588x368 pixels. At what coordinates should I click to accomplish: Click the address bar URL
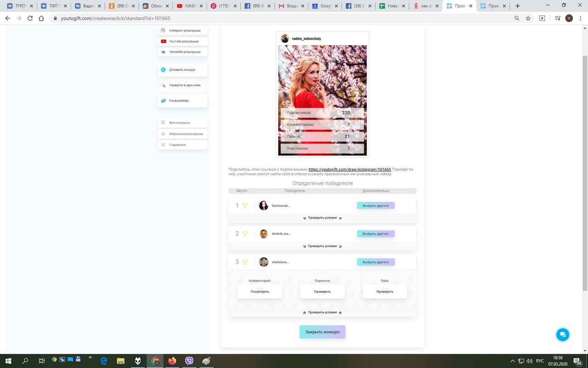pos(115,18)
